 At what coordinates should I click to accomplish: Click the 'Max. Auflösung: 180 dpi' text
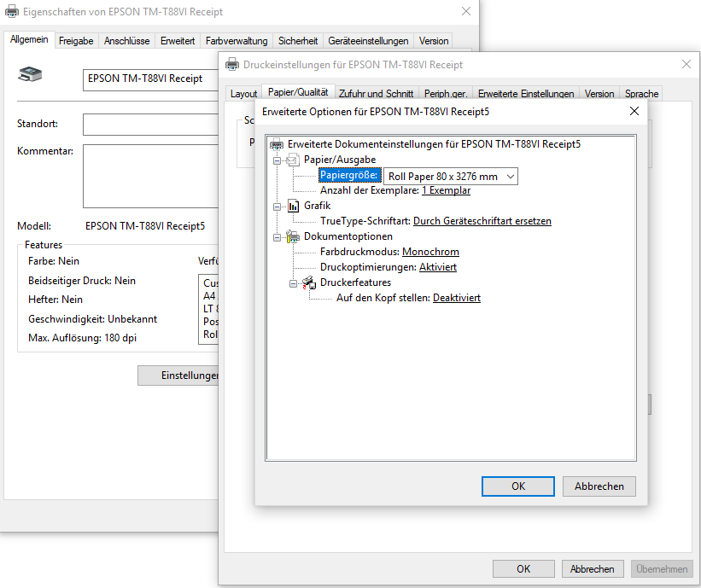point(82,338)
